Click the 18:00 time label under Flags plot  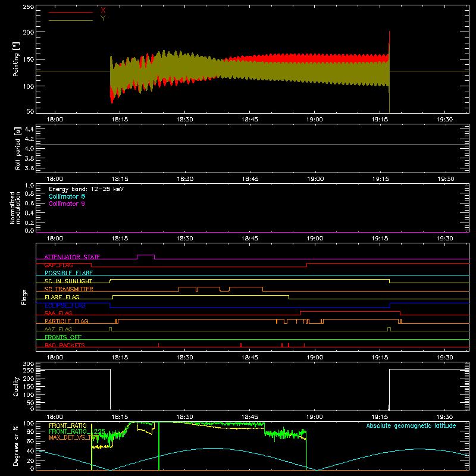click(x=55, y=358)
